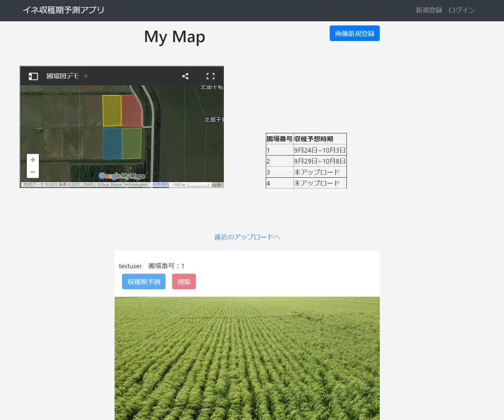This screenshot has width=504, height=420.
Task: Toggle the map sidebar panel icon
Action: coord(33,77)
